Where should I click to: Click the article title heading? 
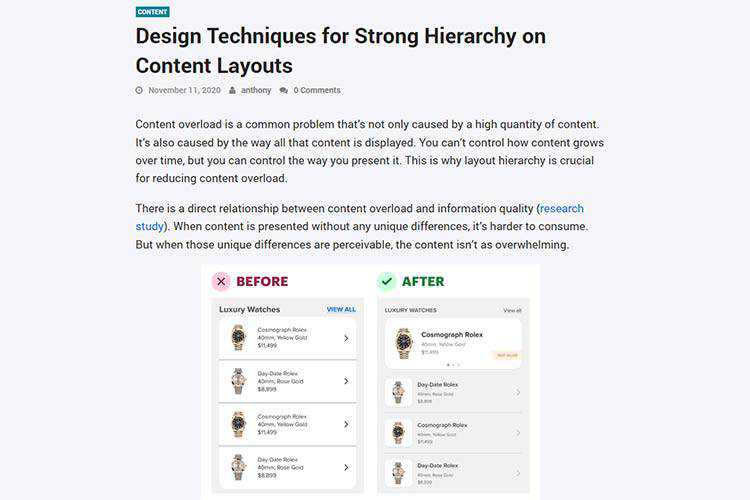coord(340,51)
